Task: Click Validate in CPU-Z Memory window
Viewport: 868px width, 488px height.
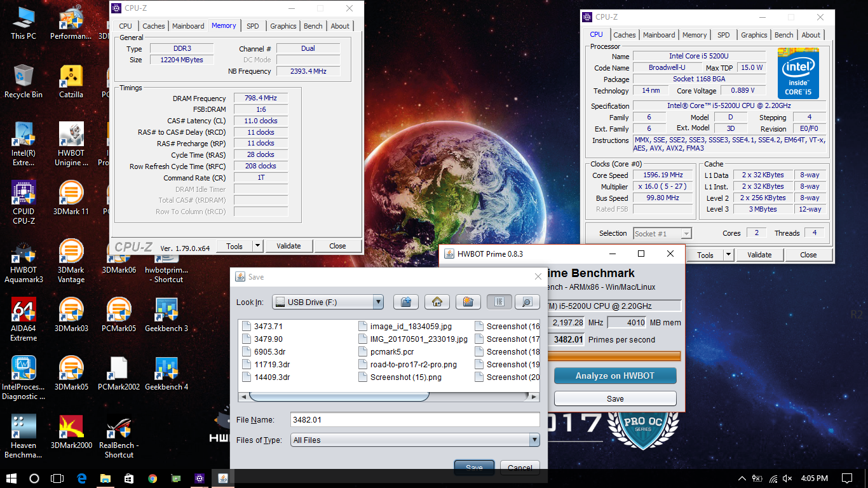Action: (x=288, y=246)
